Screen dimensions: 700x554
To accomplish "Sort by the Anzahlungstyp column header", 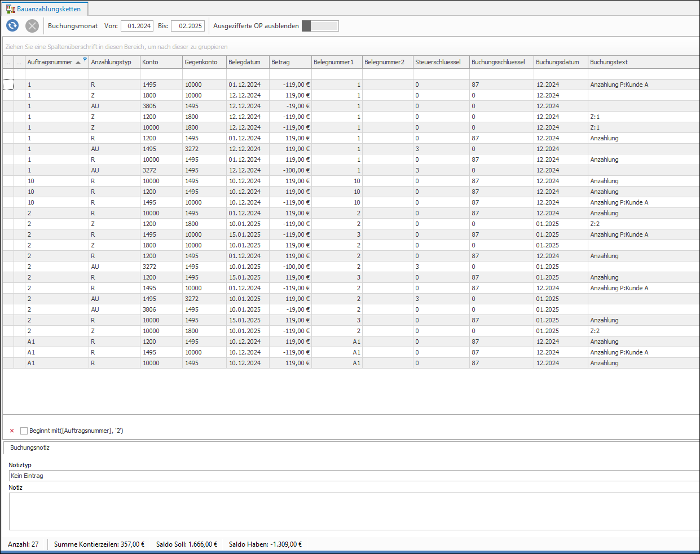I will tap(115, 62).
